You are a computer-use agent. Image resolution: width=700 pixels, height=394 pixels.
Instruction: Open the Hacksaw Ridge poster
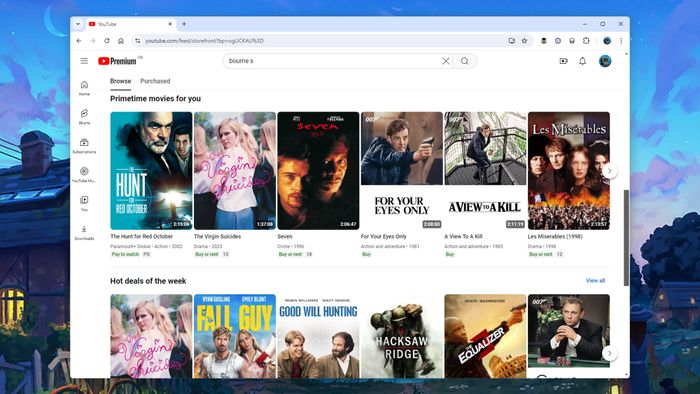click(x=402, y=336)
